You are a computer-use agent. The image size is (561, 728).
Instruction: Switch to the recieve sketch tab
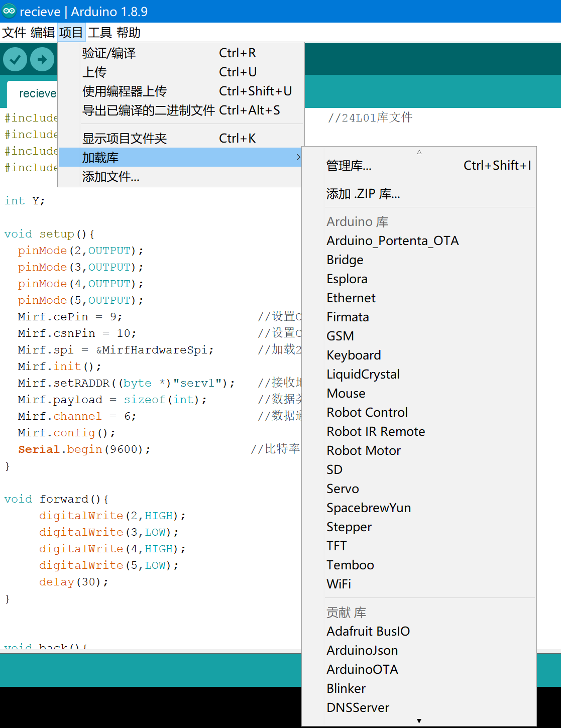33,93
